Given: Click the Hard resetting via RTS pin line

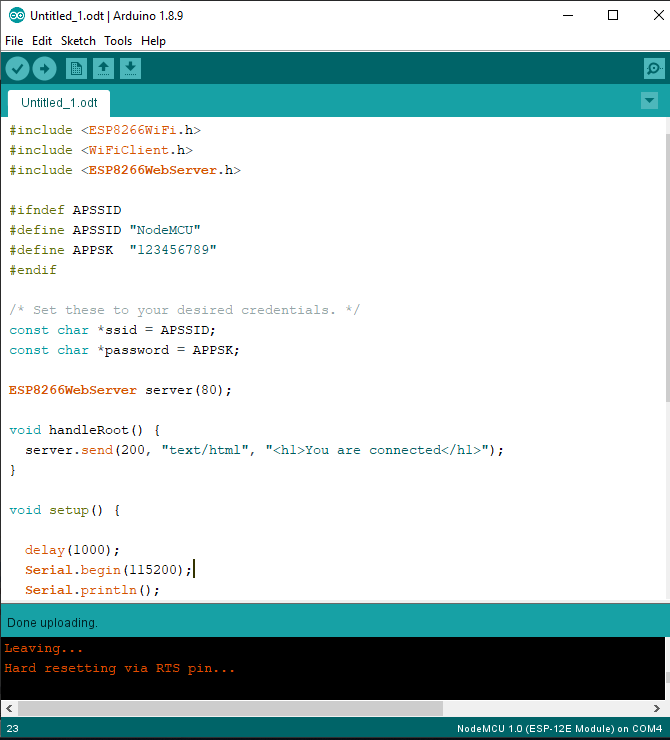Looking at the screenshot, I should click(x=119, y=668).
